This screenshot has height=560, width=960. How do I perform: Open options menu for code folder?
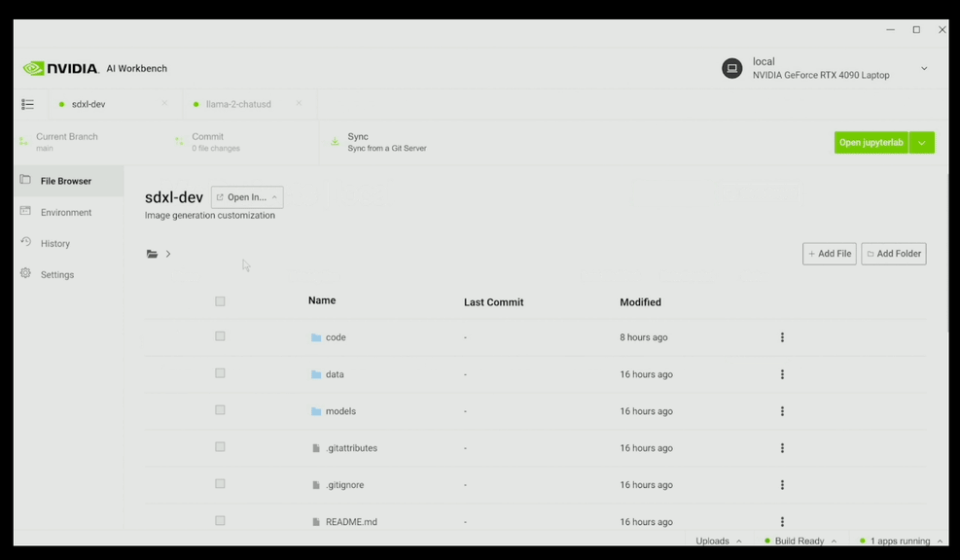(782, 337)
